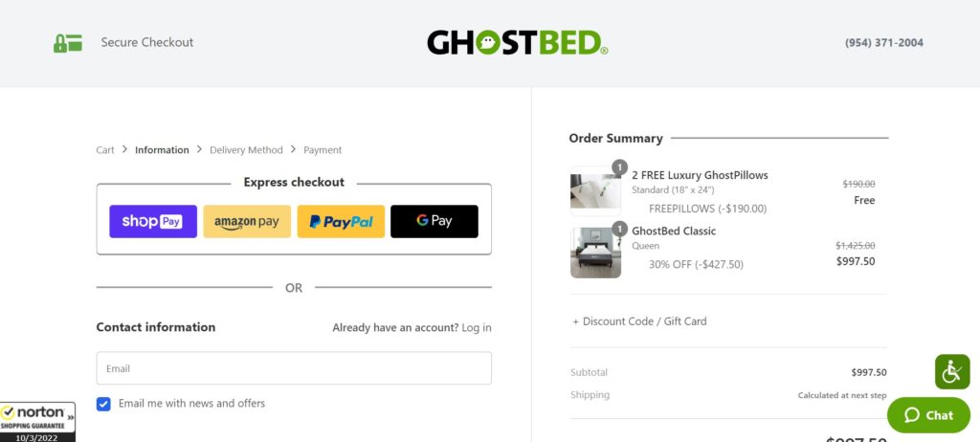Open the accessibility wheelchair widget

(x=952, y=372)
